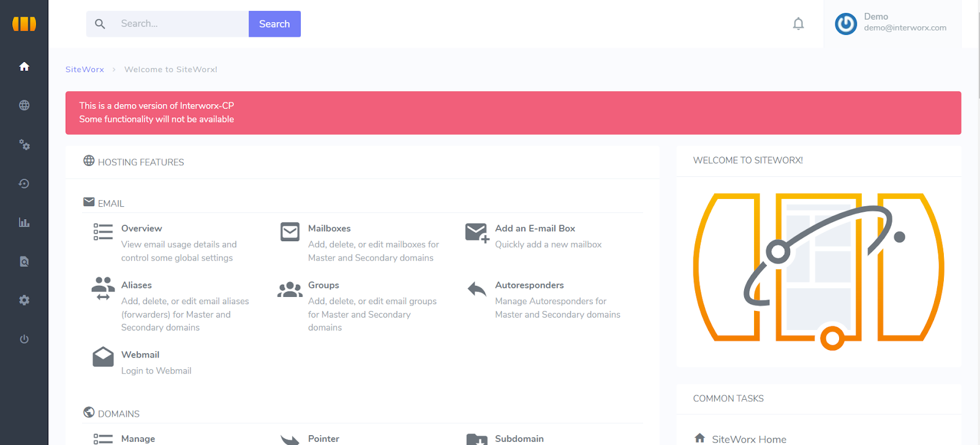Click the Search button
This screenshot has width=980, height=445.
274,24
